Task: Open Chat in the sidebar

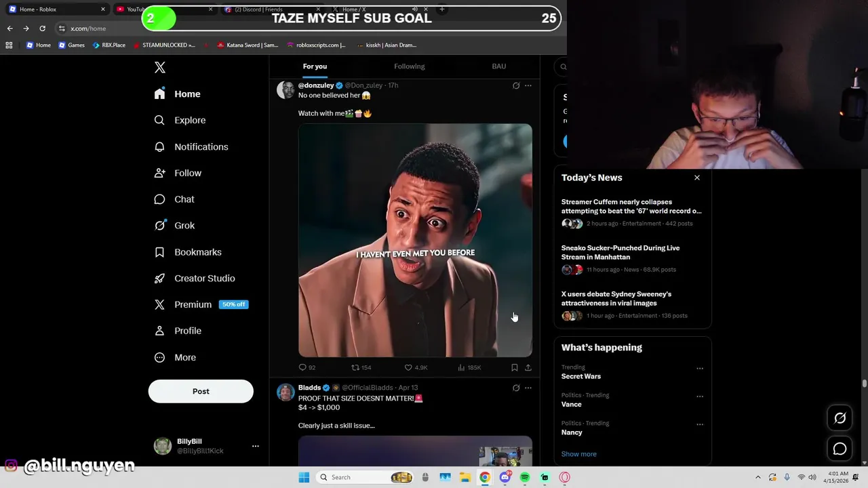Action: pyautogui.click(x=174, y=199)
